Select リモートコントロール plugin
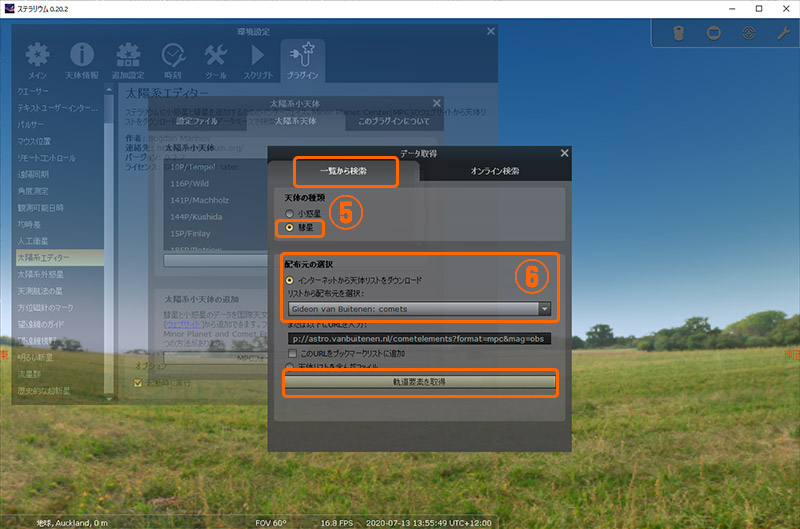The height and width of the screenshot is (529, 800). 59,158
